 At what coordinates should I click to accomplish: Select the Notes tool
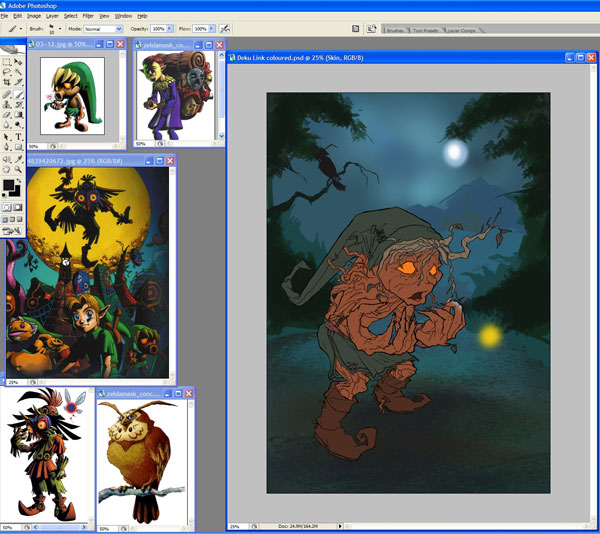(7, 159)
